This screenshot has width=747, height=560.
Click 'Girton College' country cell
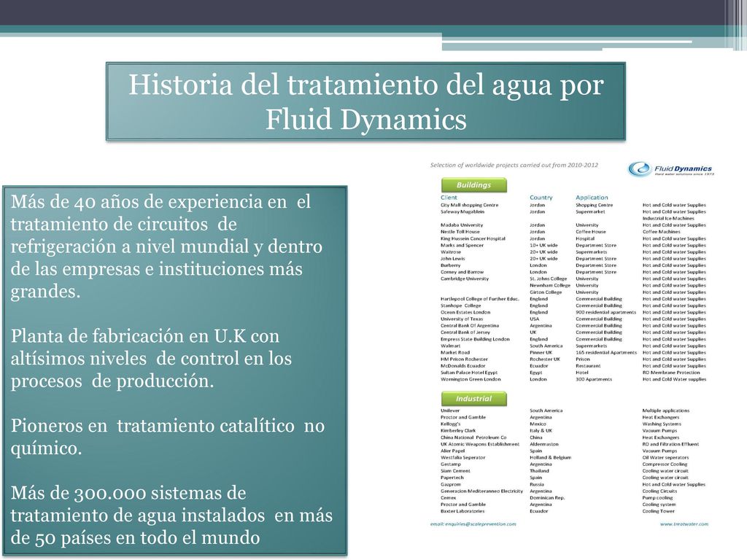tap(546, 292)
